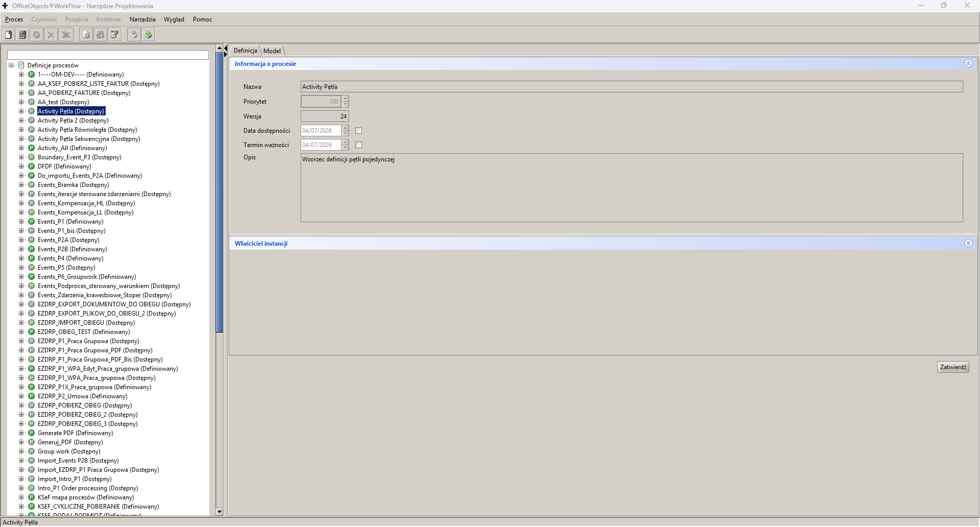The height and width of the screenshot is (527, 980).
Task: Click the green icon beside EZDRP_P2_Umowa
Action: pos(31,396)
